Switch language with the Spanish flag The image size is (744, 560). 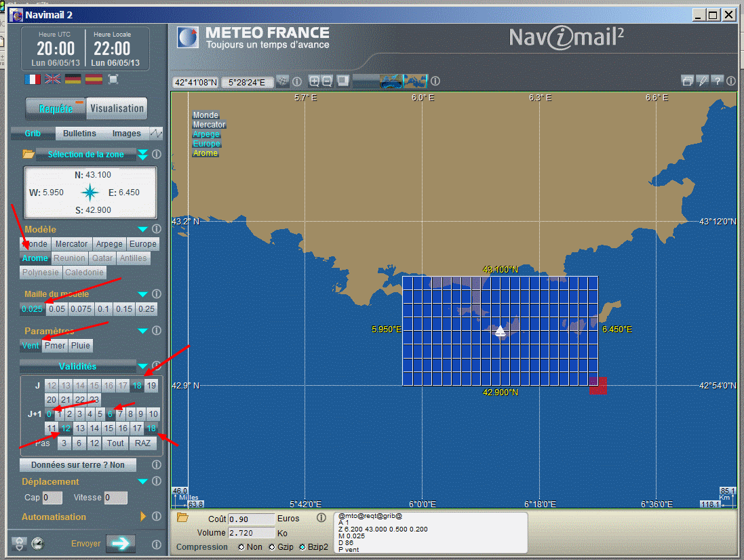coord(94,79)
